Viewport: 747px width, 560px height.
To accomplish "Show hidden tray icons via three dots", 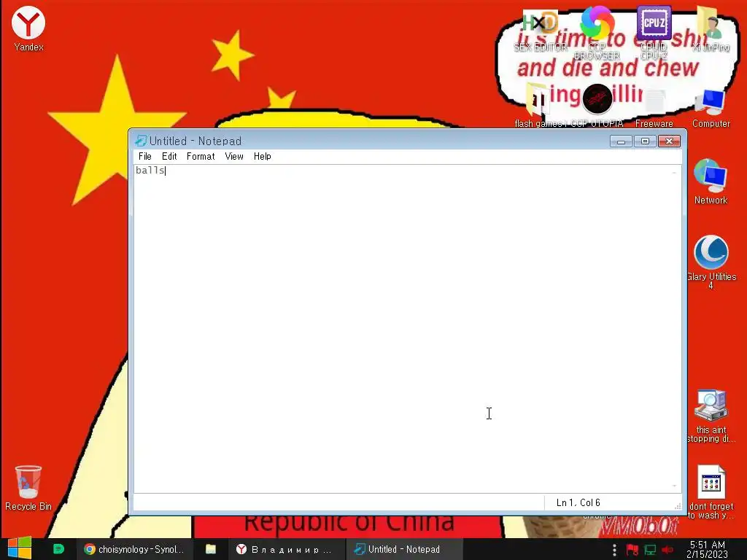I will [x=614, y=550].
